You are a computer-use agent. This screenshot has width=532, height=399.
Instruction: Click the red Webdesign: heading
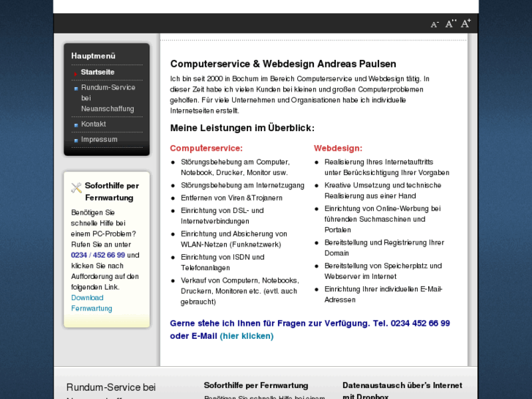338,148
